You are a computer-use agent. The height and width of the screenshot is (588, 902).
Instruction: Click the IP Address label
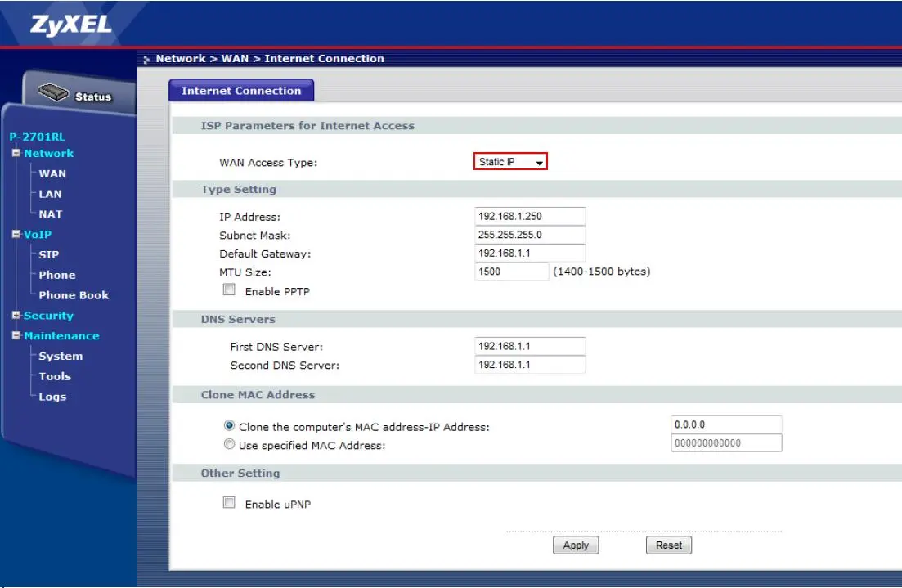(x=249, y=217)
